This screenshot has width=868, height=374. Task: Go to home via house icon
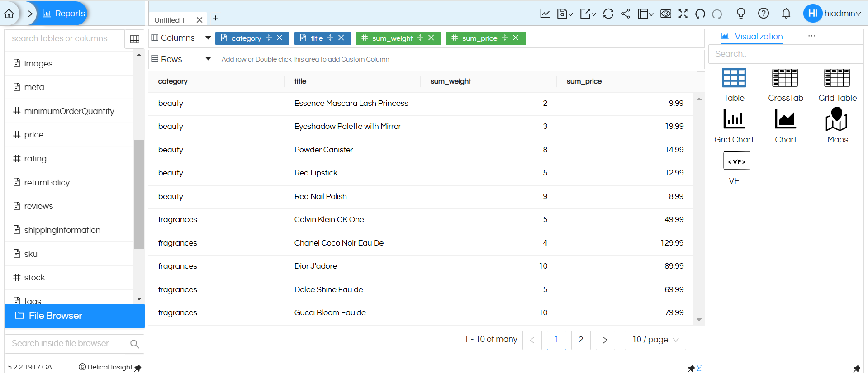click(9, 14)
